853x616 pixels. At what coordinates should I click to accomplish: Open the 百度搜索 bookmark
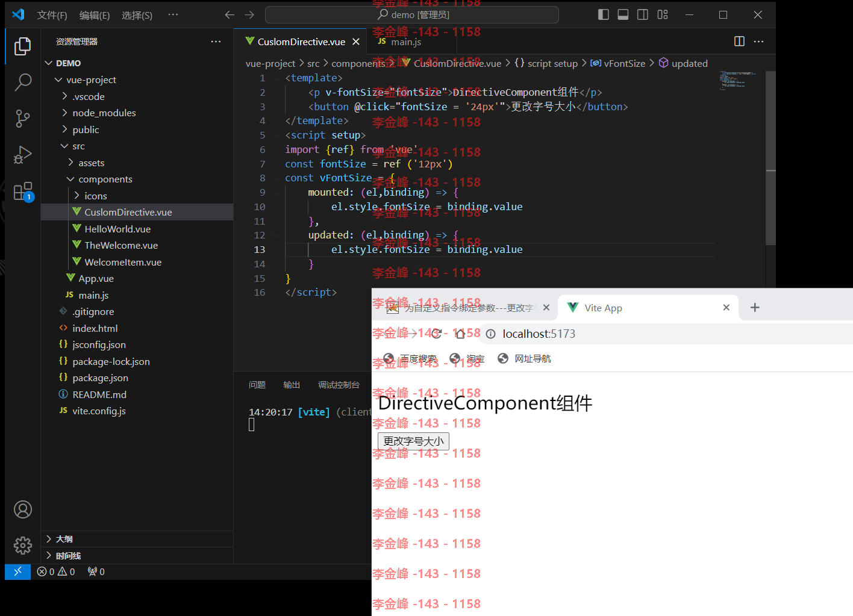point(410,359)
